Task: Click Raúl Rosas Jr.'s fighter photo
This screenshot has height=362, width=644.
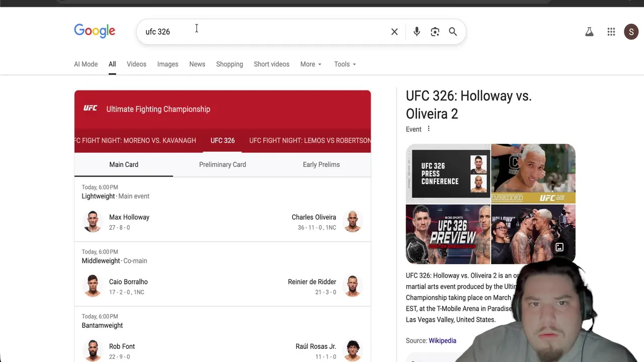Action: pos(353,350)
